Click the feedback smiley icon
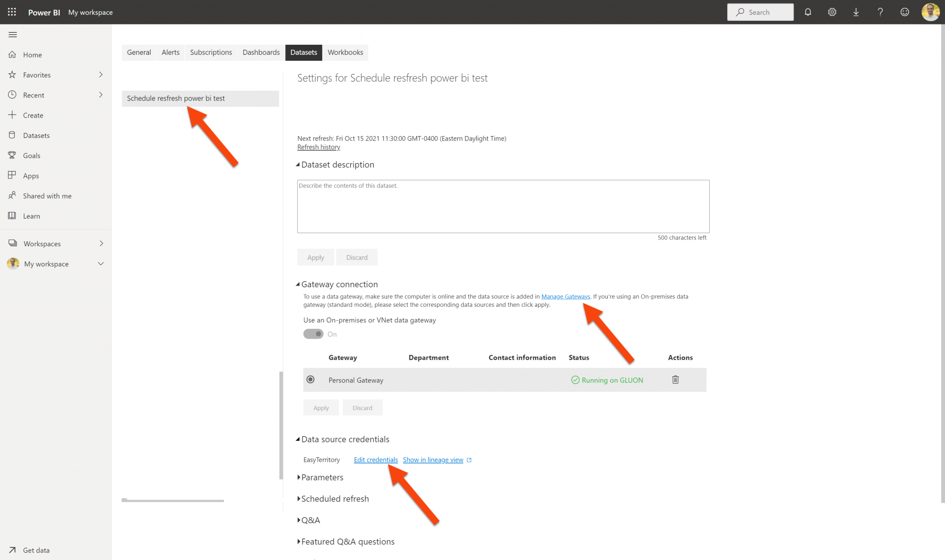 click(x=904, y=12)
